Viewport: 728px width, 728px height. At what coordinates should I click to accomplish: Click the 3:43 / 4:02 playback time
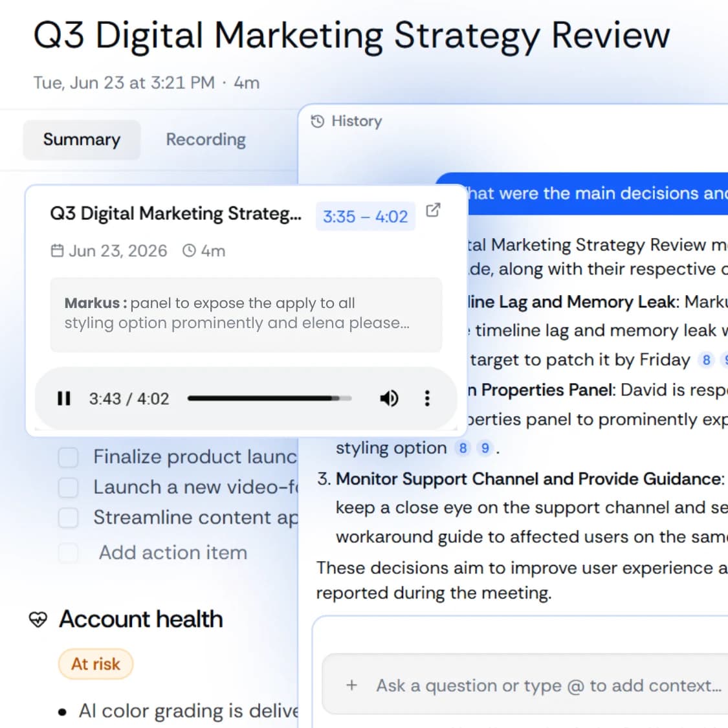tap(129, 399)
